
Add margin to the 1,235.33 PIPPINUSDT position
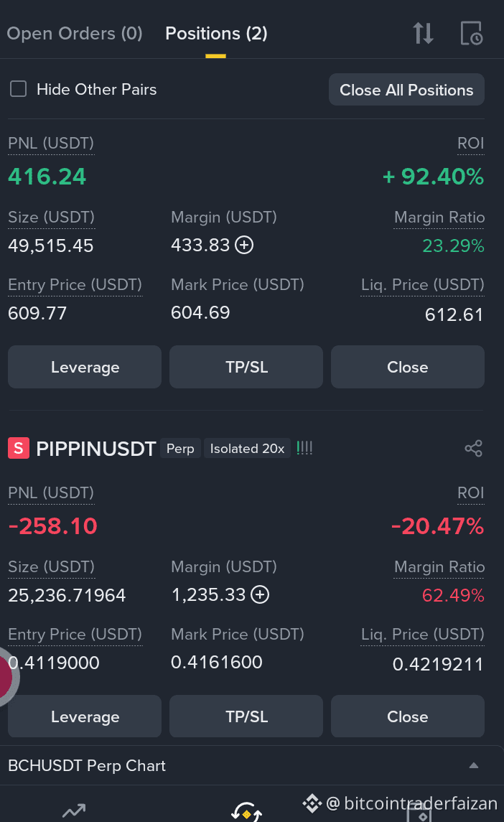pos(260,594)
